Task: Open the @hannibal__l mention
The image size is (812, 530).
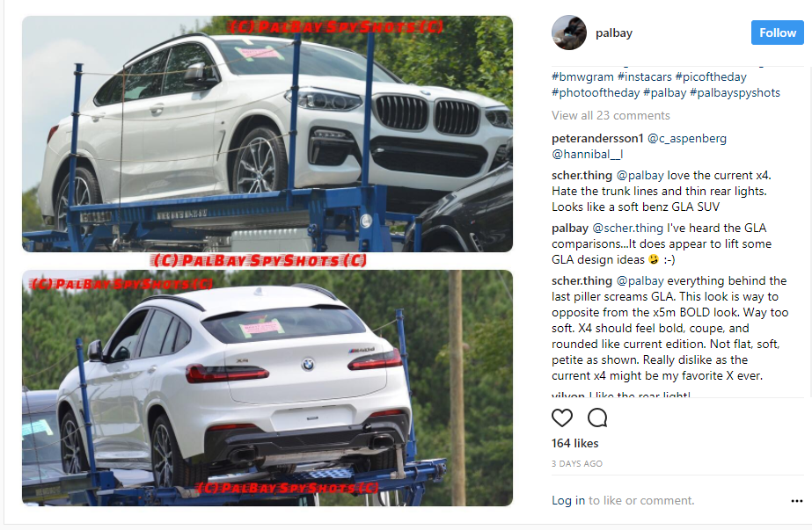Action: 588,154
